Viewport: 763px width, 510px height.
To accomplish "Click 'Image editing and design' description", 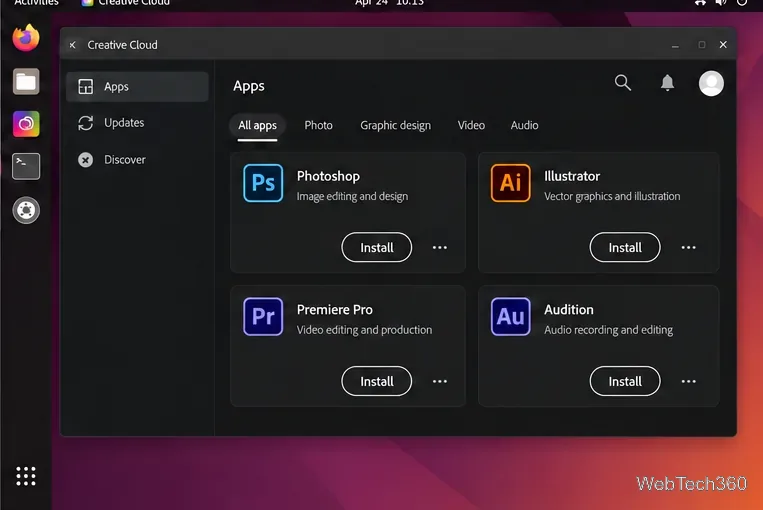I will click(352, 196).
